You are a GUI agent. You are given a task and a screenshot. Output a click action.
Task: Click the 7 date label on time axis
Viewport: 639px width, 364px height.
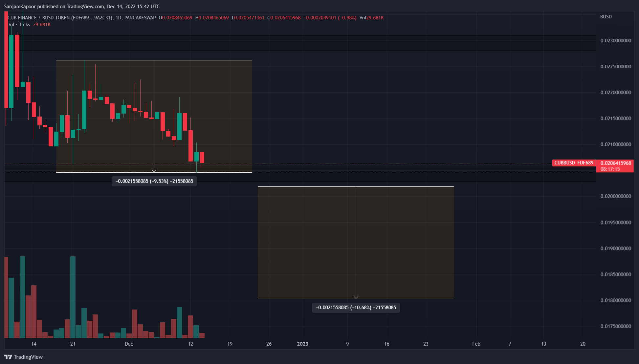510,344
